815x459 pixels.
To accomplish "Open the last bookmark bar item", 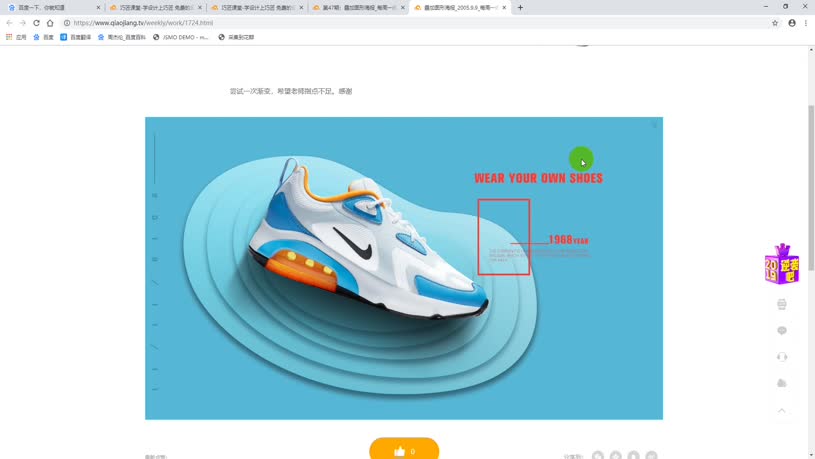I will [236, 37].
